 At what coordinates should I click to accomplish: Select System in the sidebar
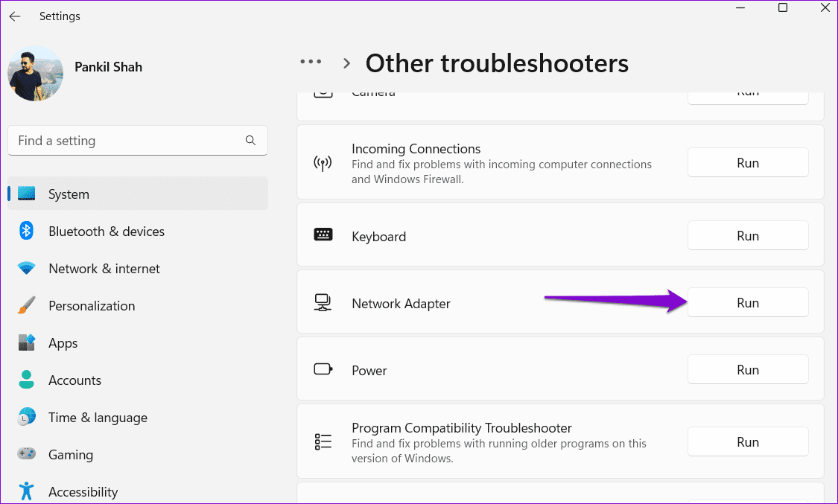[69, 194]
